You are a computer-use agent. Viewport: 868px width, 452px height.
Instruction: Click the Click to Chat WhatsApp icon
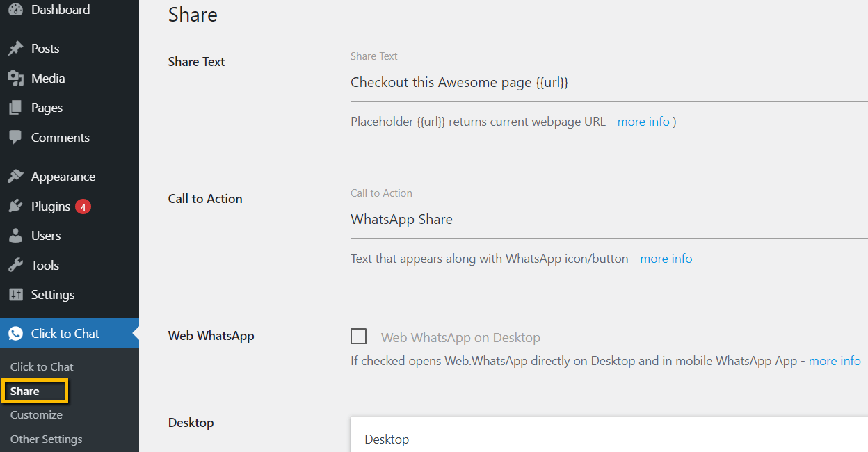(15, 333)
